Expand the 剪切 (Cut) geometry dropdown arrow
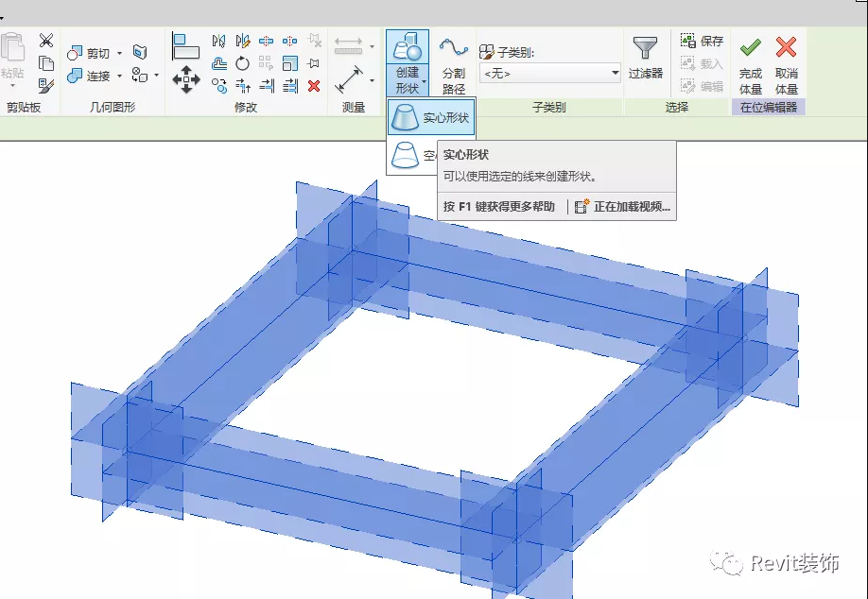This screenshot has width=868, height=599. (119, 53)
